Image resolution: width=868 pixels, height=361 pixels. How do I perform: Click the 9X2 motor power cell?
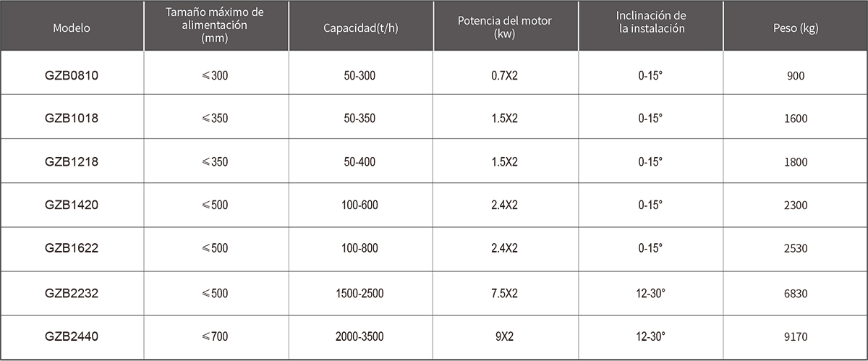coord(505,336)
